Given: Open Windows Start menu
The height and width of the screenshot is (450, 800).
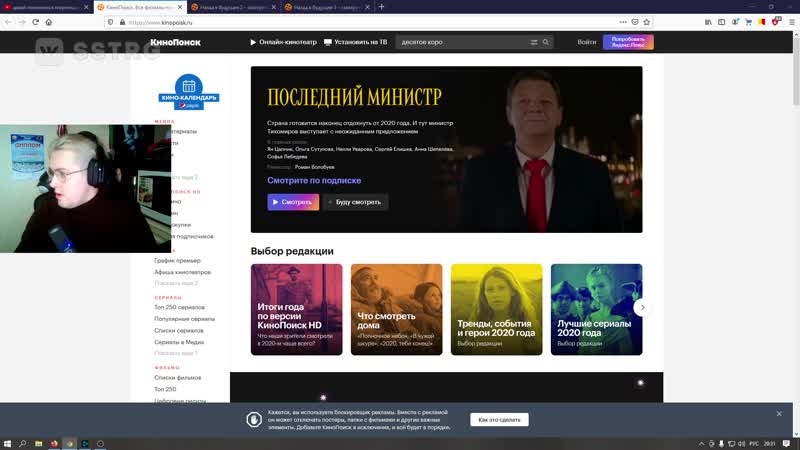Looking at the screenshot, I should pyautogui.click(x=7, y=444).
